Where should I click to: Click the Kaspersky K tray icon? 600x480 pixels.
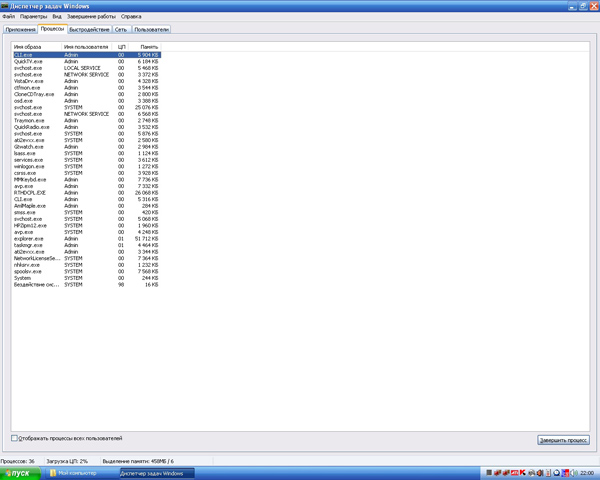(x=523, y=473)
